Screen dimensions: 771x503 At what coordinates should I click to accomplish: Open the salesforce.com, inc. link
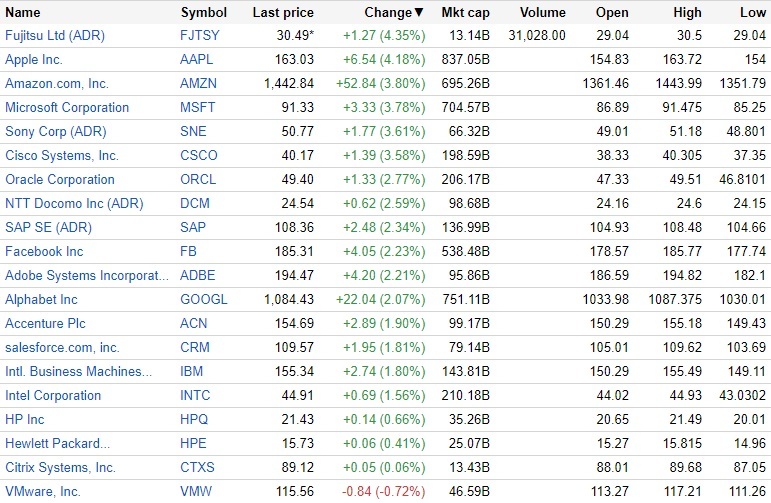62,348
